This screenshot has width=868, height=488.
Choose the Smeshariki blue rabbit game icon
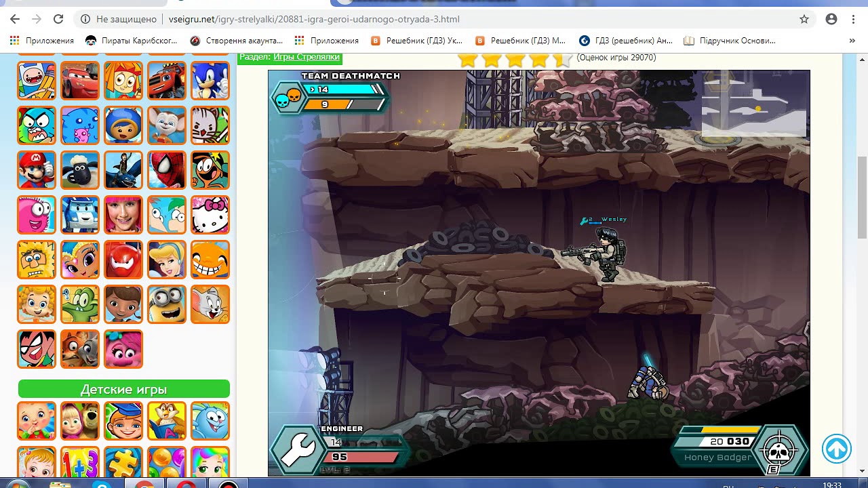point(210,420)
